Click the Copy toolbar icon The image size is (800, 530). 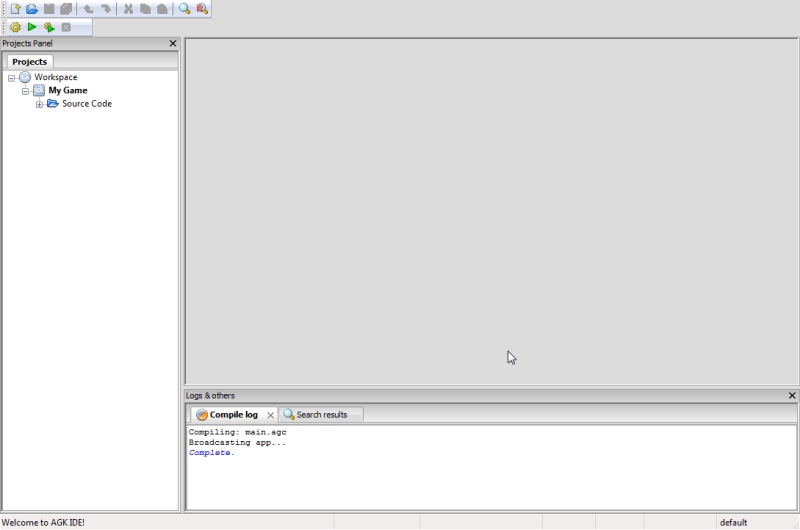point(145,9)
